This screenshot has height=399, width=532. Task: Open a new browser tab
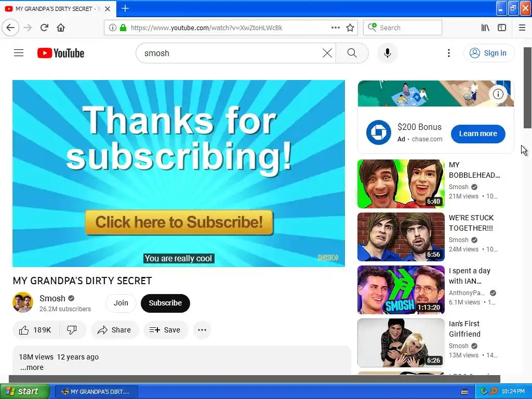pos(125,8)
